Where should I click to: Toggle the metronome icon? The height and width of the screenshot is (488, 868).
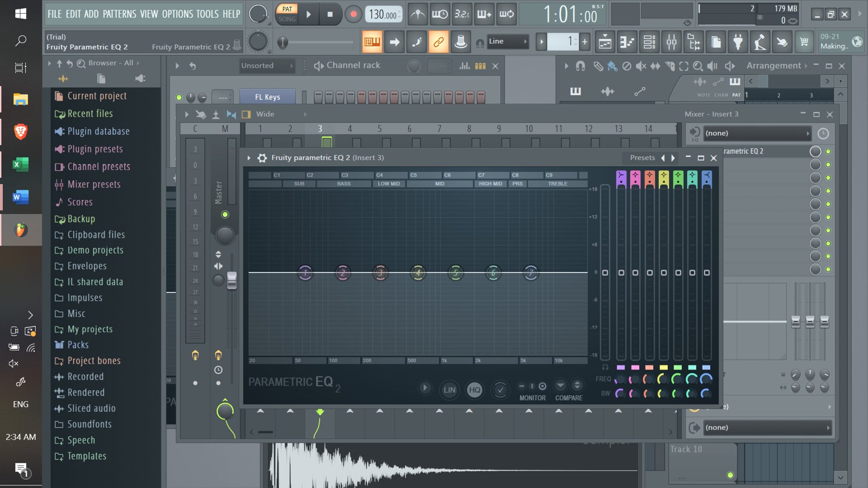pos(418,14)
